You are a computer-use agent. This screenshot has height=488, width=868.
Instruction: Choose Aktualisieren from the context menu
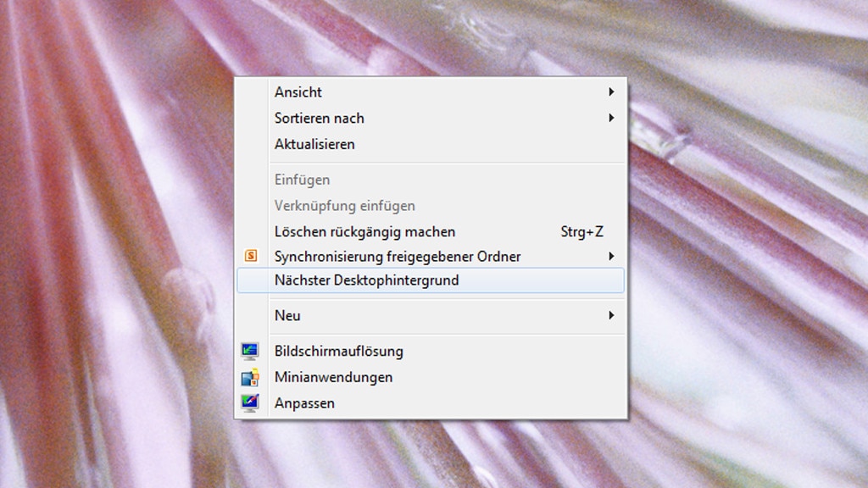point(430,144)
